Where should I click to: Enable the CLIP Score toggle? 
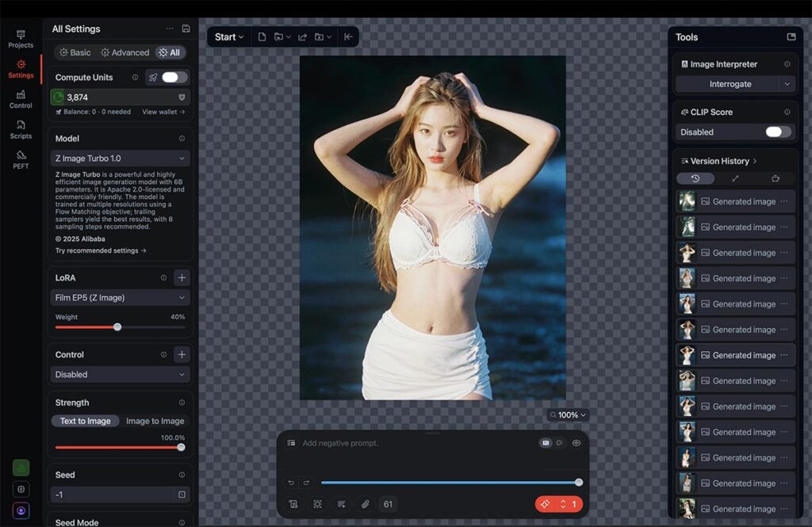click(778, 132)
